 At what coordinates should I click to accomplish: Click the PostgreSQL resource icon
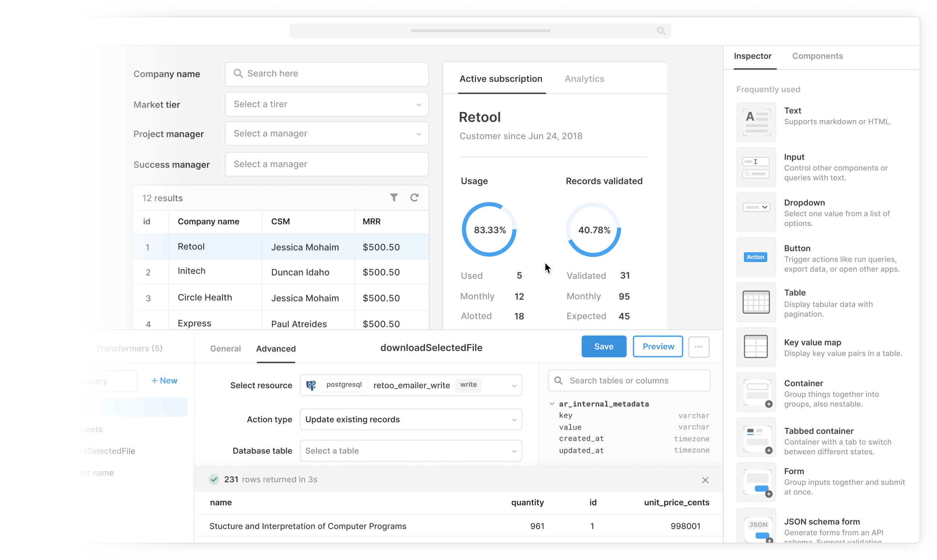coord(311,385)
